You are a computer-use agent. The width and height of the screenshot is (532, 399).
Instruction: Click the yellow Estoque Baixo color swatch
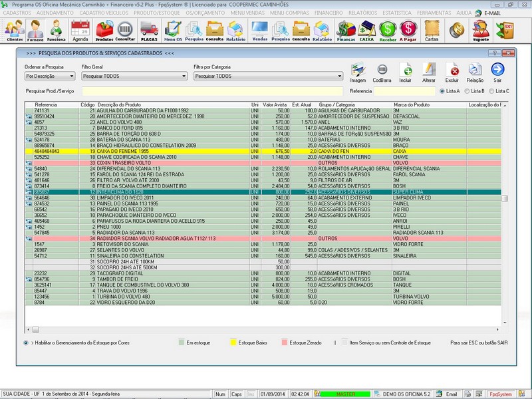[234, 342]
